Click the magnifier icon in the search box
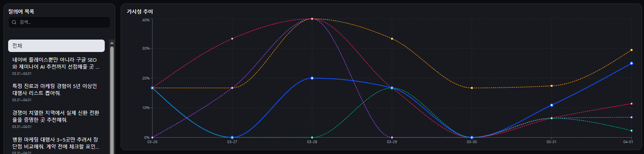 click(14, 22)
